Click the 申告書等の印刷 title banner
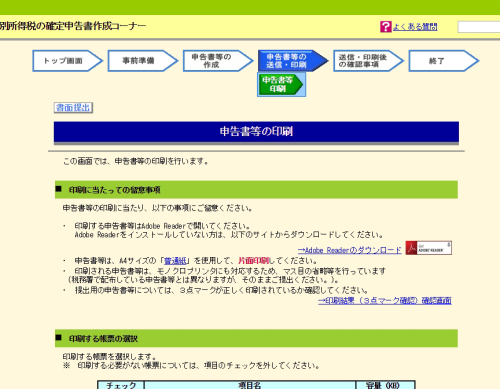 (x=256, y=132)
